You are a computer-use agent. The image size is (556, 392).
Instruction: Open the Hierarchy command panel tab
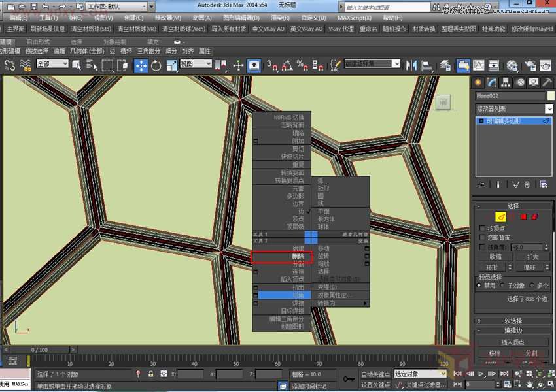click(x=506, y=82)
